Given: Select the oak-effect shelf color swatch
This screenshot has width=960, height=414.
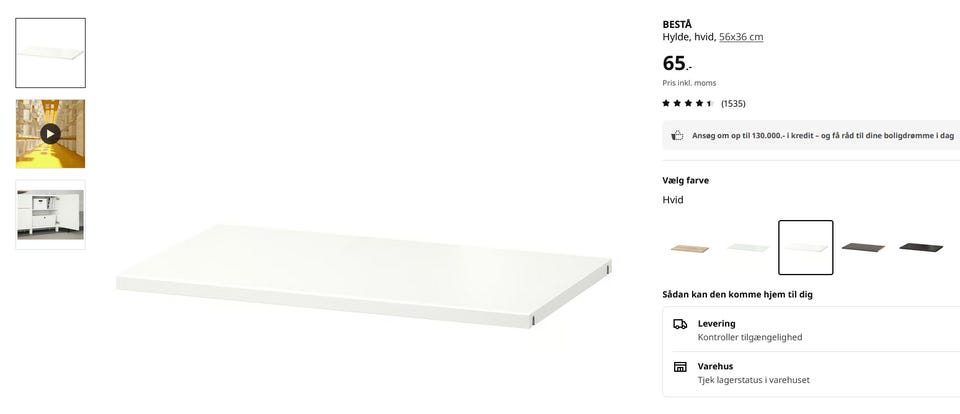Looking at the screenshot, I should (690, 248).
